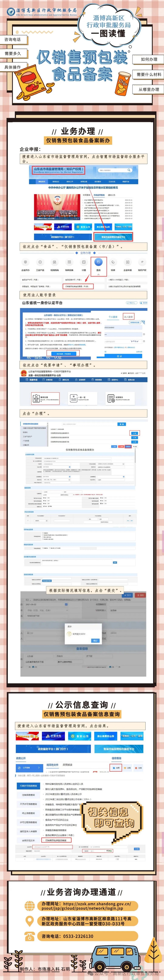
Task: Open the 个人登录 tab
Action: pyautogui.click(x=113, y=317)
